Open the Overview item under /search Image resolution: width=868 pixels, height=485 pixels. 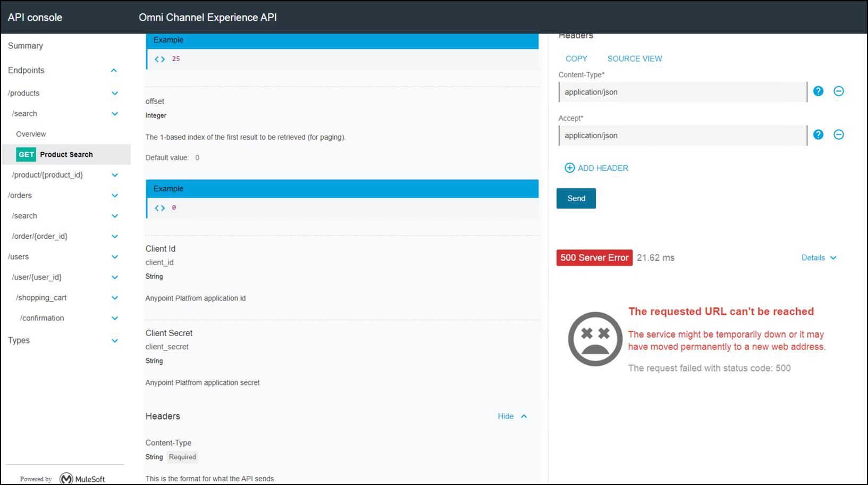coord(31,134)
